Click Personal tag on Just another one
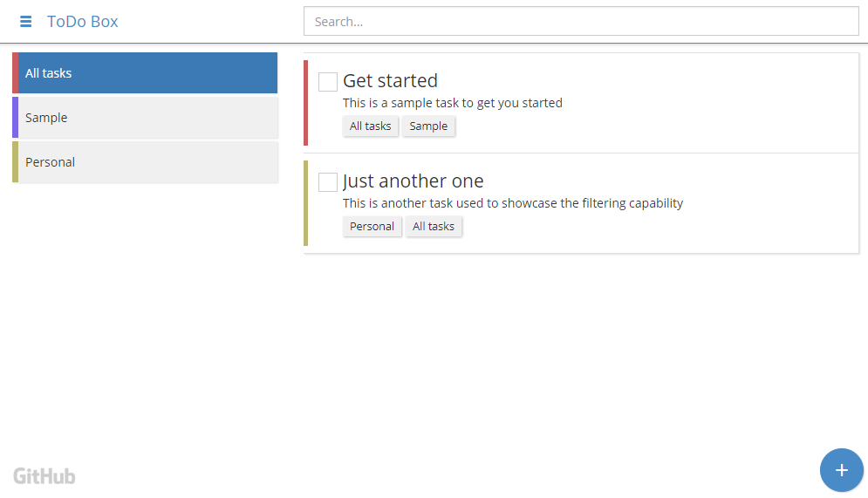The height and width of the screenshot is (498, 868). (x=372, y=227)
